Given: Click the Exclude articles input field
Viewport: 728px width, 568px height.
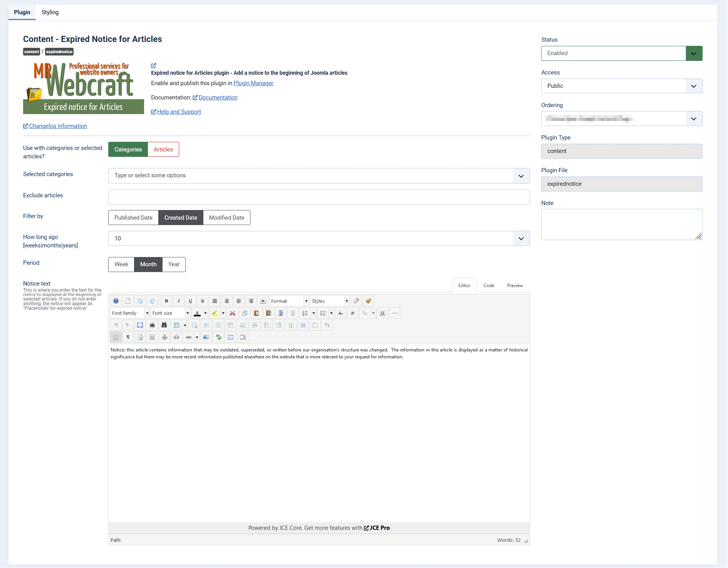Looking at the screenshot, I should [319, 197].
